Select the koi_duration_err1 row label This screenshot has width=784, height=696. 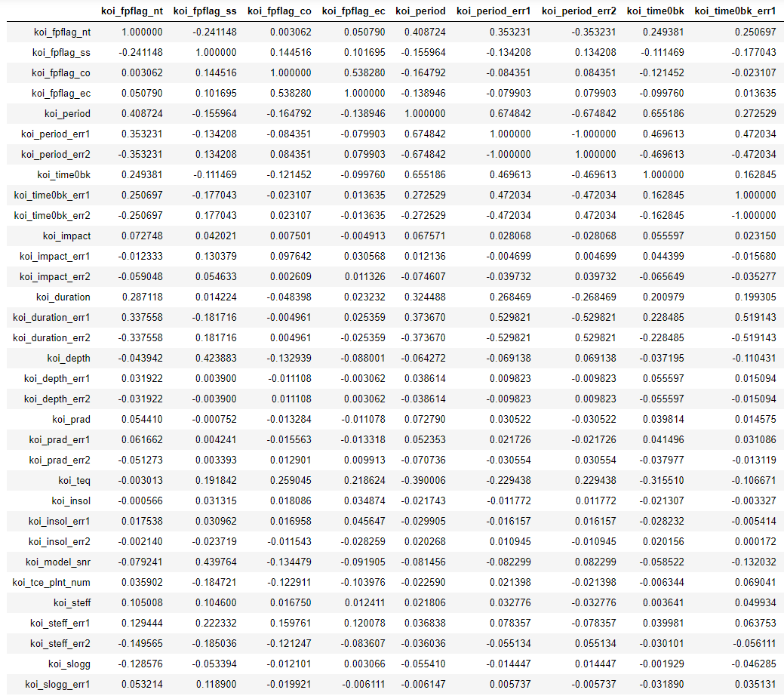[52, 318]
